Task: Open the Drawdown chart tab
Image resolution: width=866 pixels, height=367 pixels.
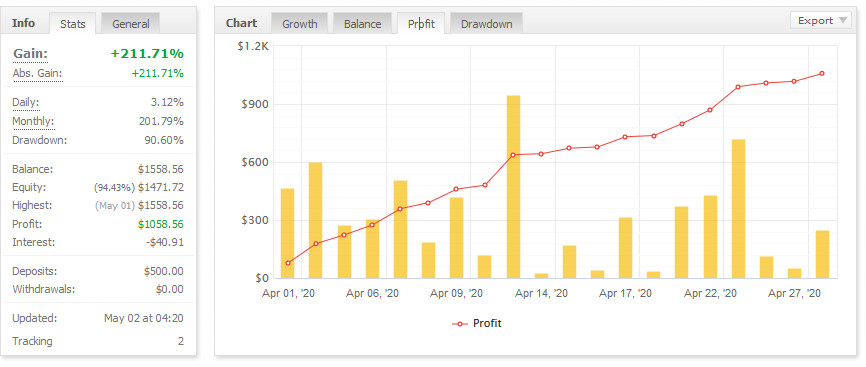Action: click(x=487, y=24)
